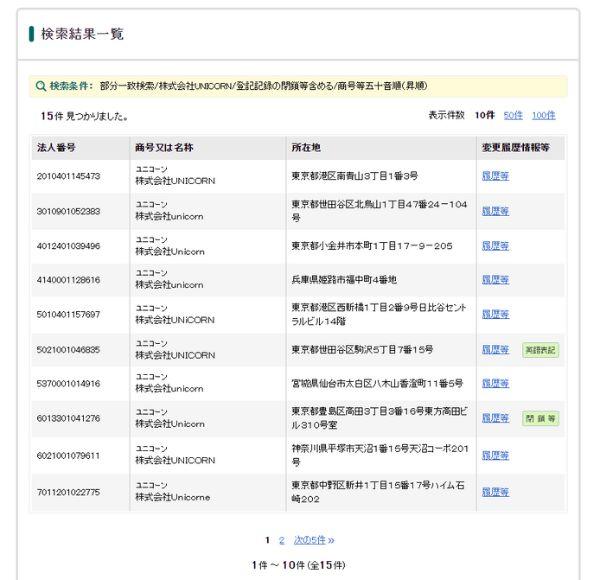The image size is (600, 580).
Task: Click address 兵庫県姫路市福中町4番地
Action: pyautogui.click(x=344, y=280)
